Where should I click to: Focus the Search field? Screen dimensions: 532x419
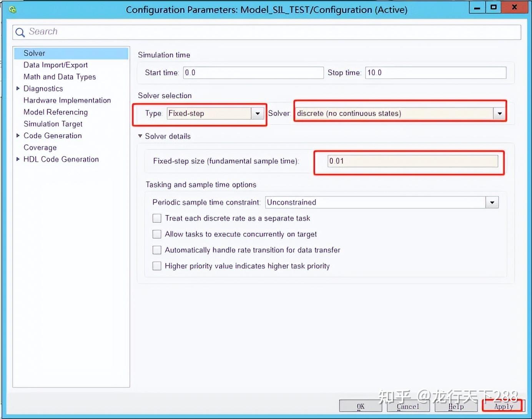(267, 32)
